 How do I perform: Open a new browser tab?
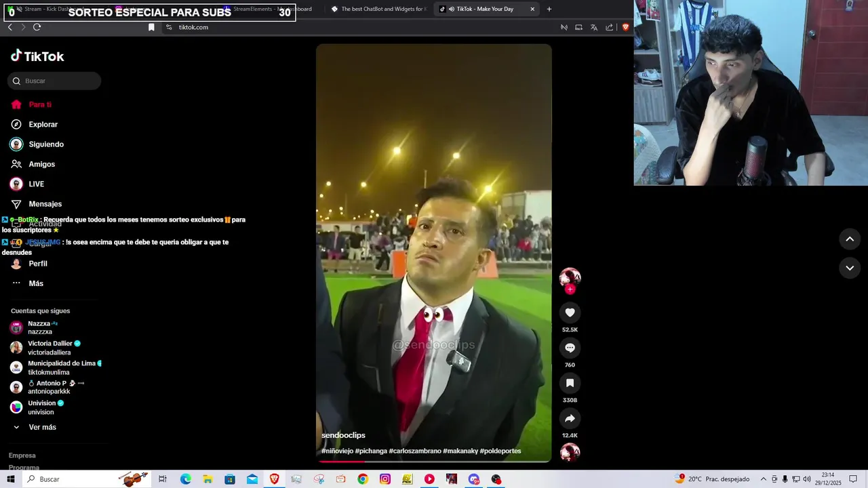[x=549, y=9]
